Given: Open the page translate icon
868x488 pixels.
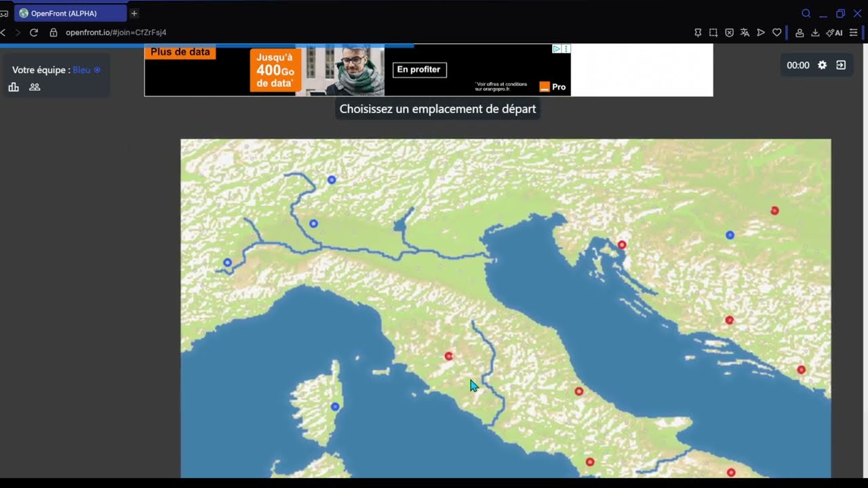Looking at the screenshot, I should point(745,33).
